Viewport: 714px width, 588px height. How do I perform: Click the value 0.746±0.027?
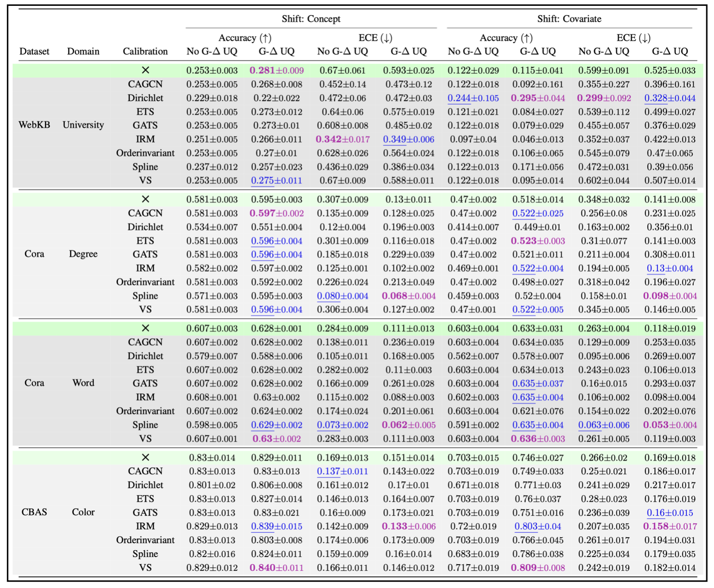coord(538,458)
